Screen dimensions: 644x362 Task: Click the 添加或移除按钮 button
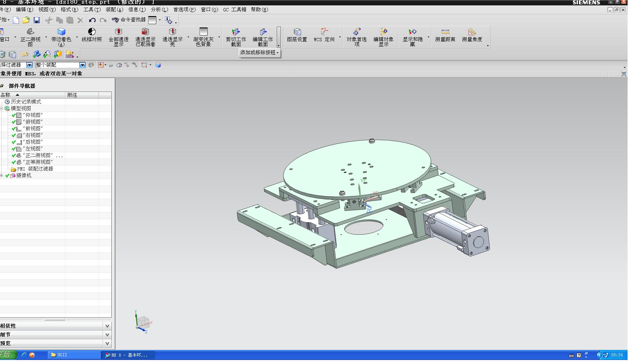click(x=259, y=53)
